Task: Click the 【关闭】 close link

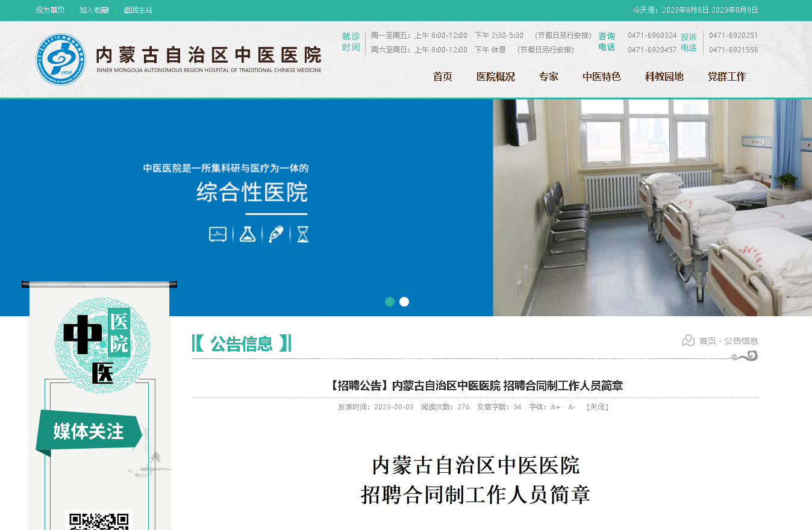Action: 598,407
